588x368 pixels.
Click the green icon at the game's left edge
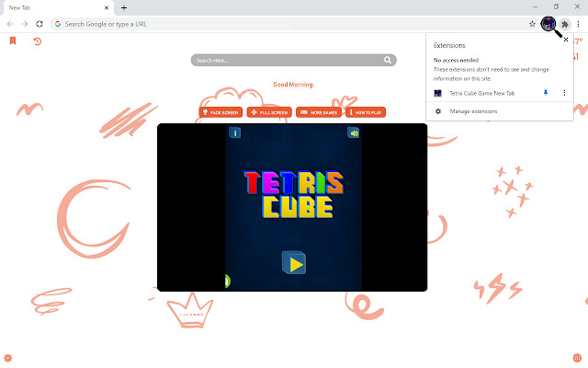227,282
